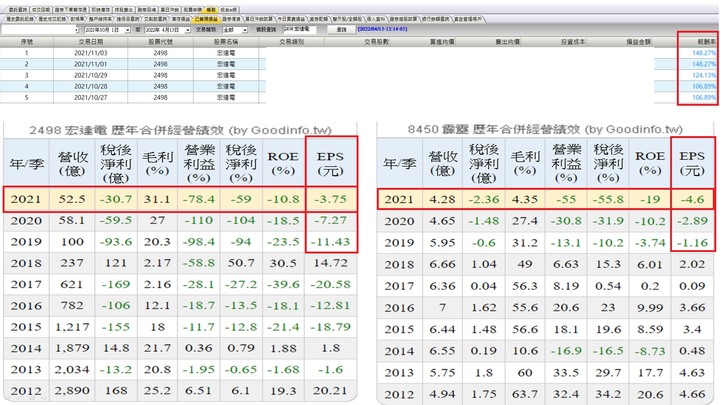Click the 8450 table title by Goodinfo.tw
This screenshot has height=405, width=720.
(545, 129)
